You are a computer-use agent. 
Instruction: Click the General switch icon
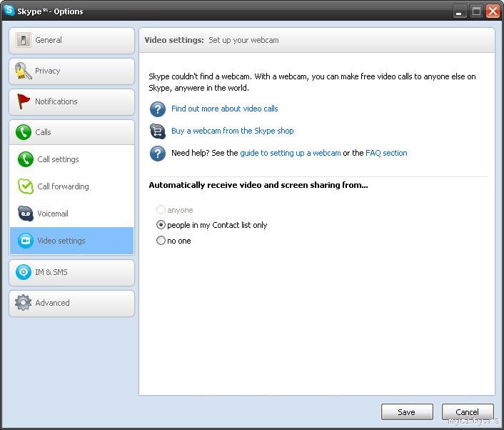(x=24, y=41)
